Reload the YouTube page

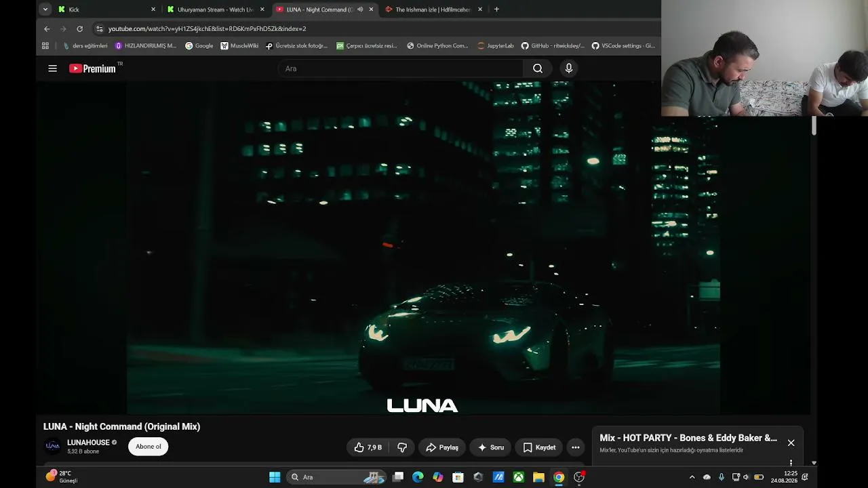[79, 29]
